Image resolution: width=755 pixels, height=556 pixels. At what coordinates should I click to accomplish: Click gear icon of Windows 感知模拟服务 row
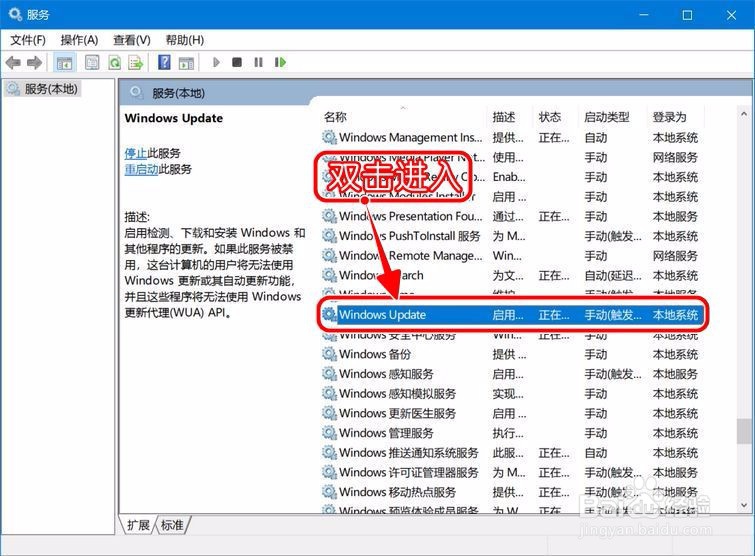coord(329,394)
